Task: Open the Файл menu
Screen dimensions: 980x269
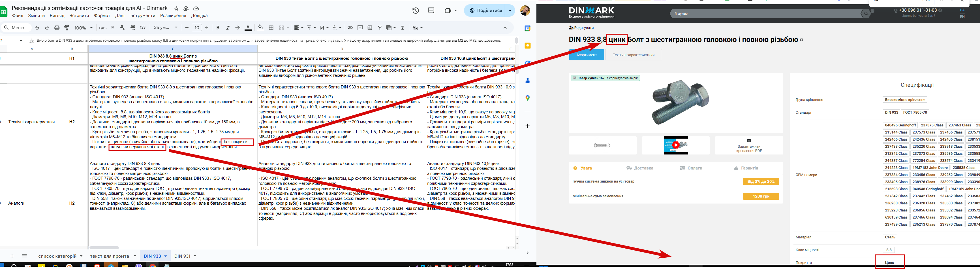Action: pyautogui.click(x=18, y=16)
